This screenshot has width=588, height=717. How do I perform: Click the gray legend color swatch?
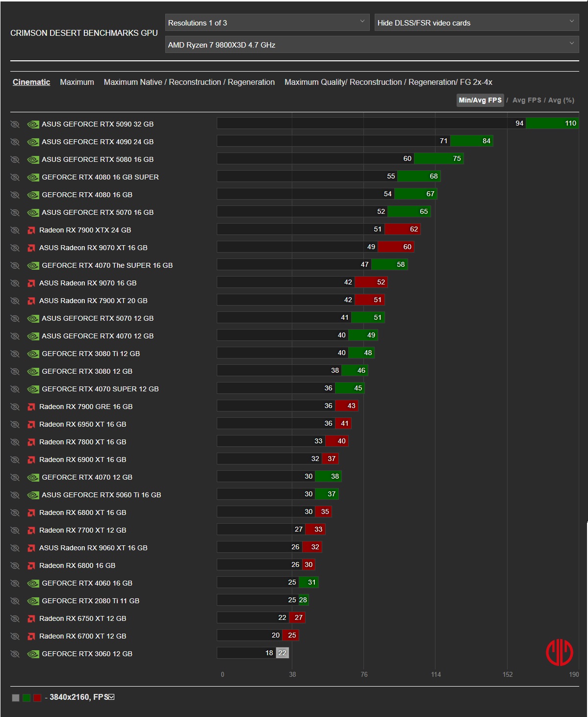pos(16,697)
